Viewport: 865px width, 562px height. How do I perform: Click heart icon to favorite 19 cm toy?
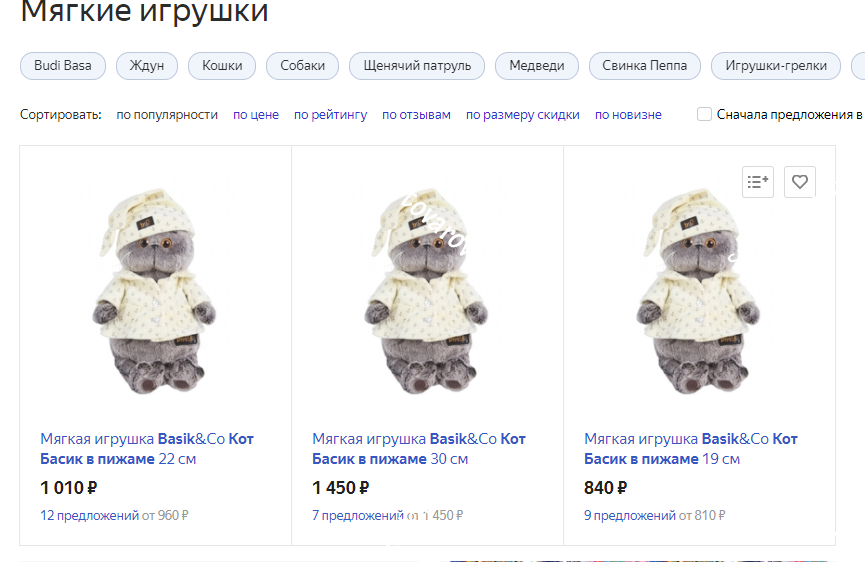pos(799,181)
